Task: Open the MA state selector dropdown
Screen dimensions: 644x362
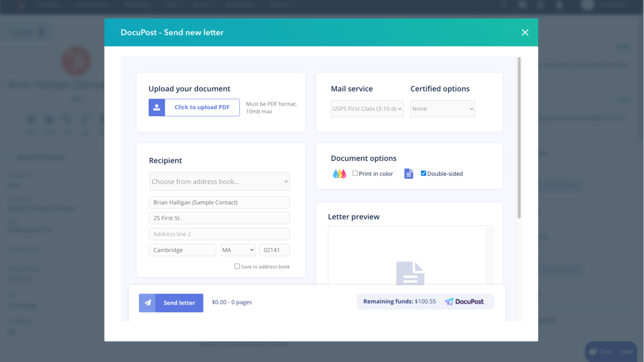Action: pyautogui.click(x=237, y=250)
